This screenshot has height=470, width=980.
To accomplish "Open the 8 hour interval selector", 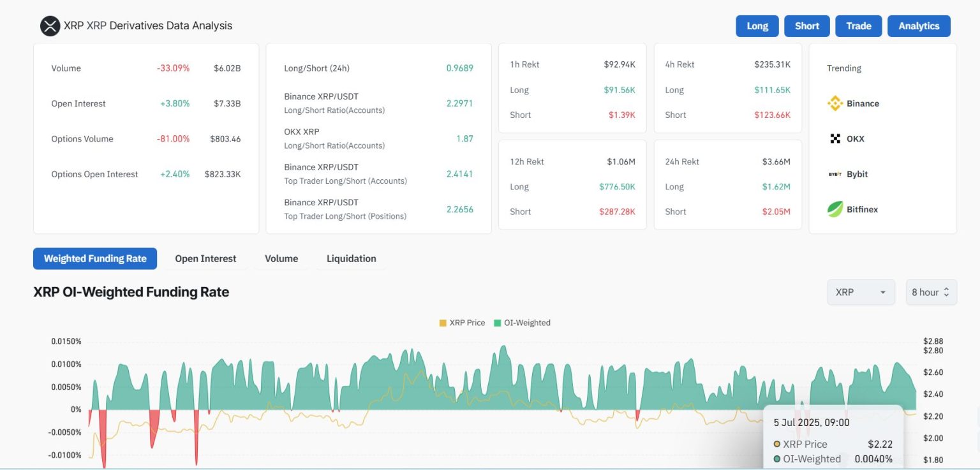I will coord(931,292).
